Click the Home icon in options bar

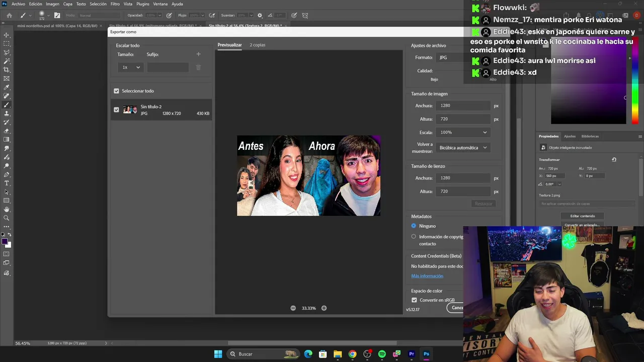point(9,15)
